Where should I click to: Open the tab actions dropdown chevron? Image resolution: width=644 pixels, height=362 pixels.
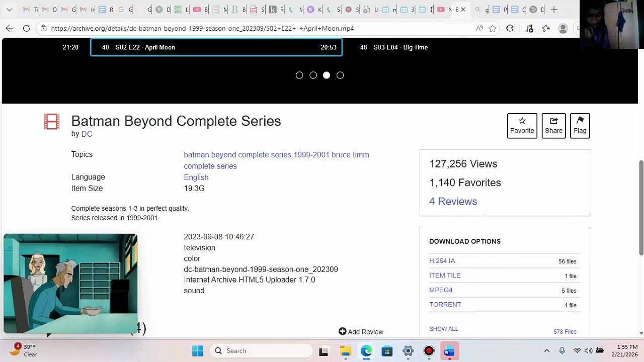(10, 10)
